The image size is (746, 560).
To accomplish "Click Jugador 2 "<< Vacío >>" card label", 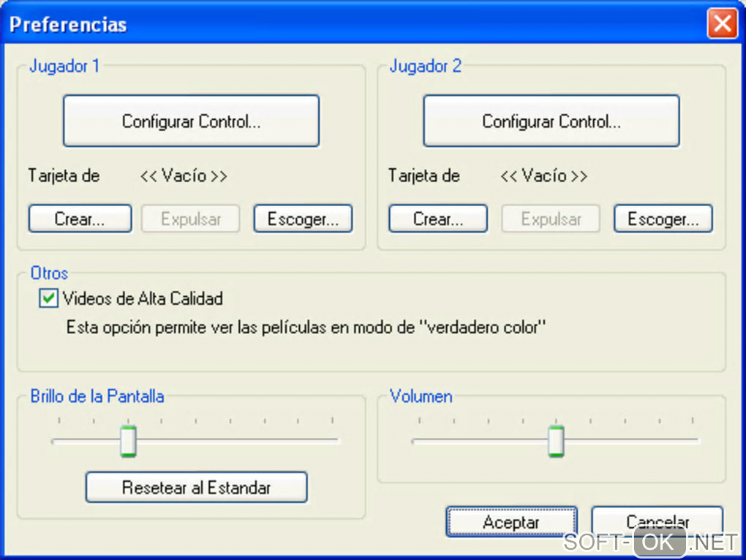I will click(543, 176).
